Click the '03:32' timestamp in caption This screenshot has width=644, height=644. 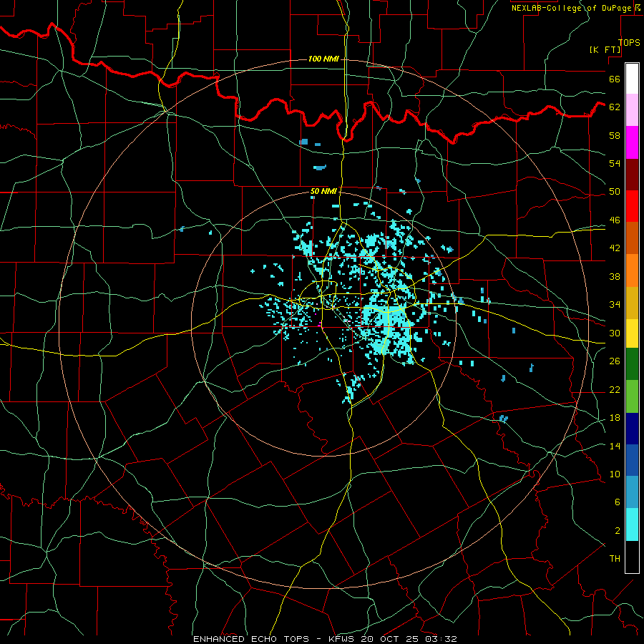[x=441, y=639]
